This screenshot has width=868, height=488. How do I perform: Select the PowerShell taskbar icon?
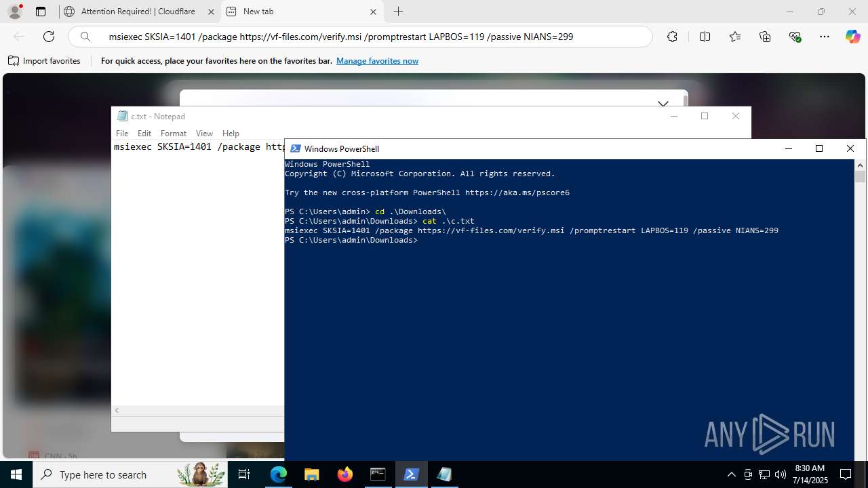(411, 474)
